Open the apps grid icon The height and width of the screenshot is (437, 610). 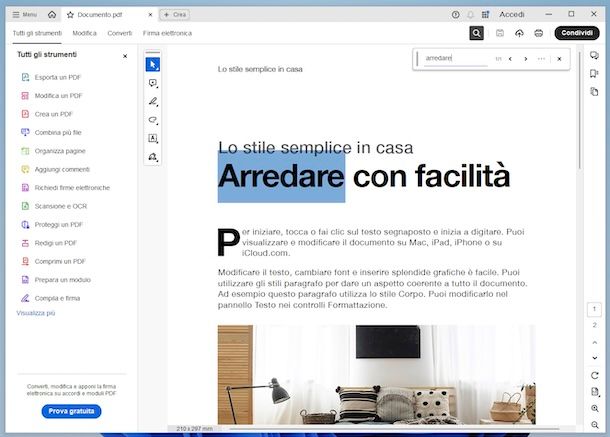pyautogui.click(x=486, y=15)
